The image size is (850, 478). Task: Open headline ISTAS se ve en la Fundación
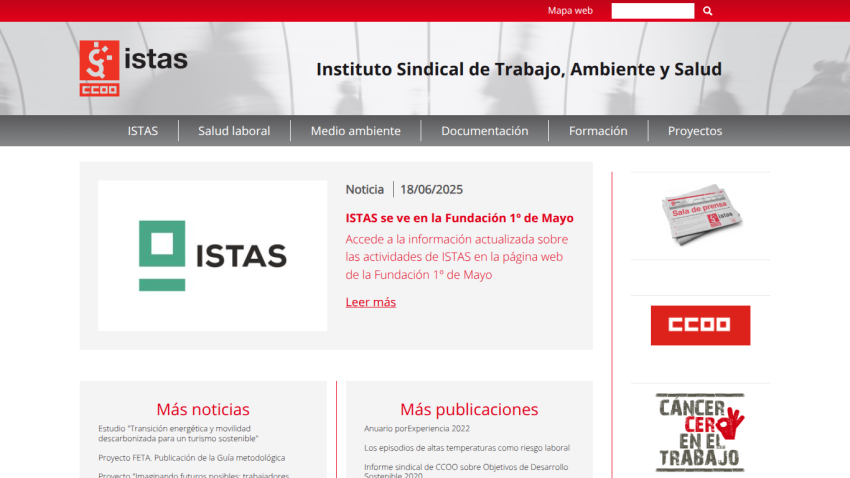[x=460, y=218]
